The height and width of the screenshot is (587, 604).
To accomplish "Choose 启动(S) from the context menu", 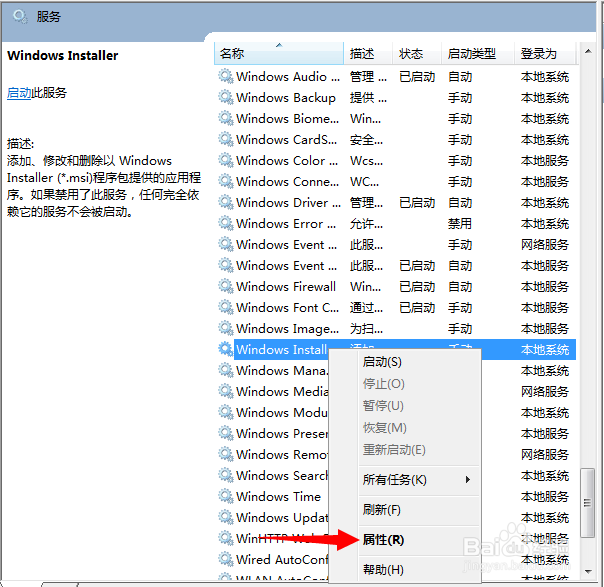I will pos(419,362).
